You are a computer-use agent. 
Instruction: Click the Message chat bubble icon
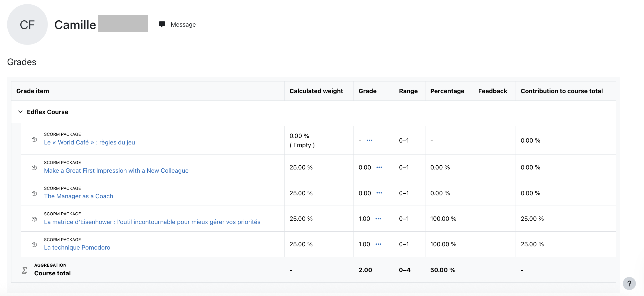(162, 24)
